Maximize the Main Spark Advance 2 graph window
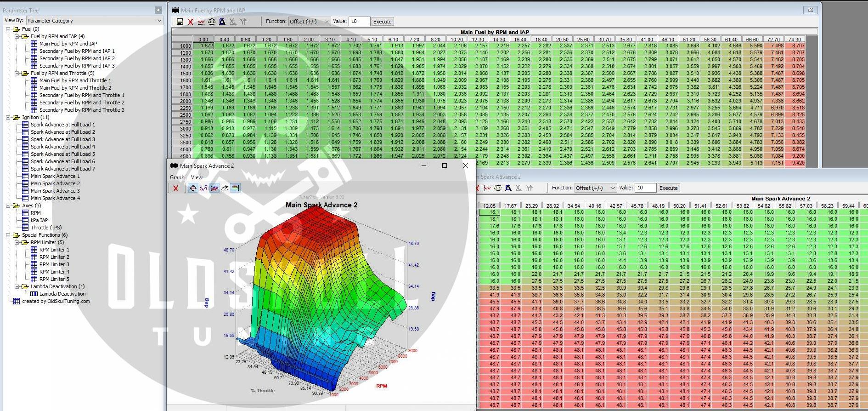Screen dimensions: 868x411 tap(444, 166)
